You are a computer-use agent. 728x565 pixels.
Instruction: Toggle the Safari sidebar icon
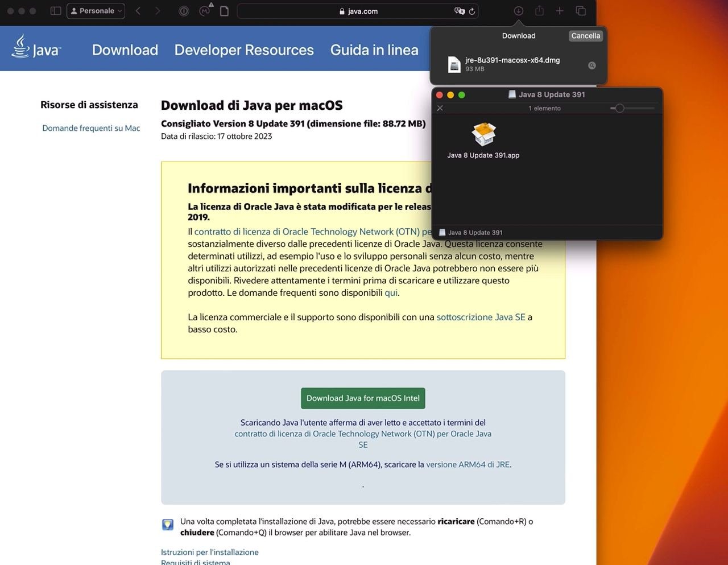tap(56, 11)
